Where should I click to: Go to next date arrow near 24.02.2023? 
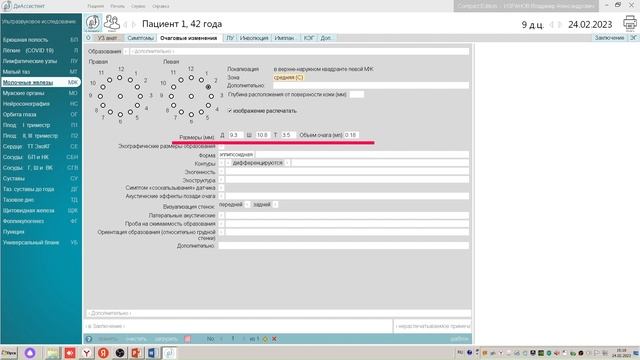point(560,25)
